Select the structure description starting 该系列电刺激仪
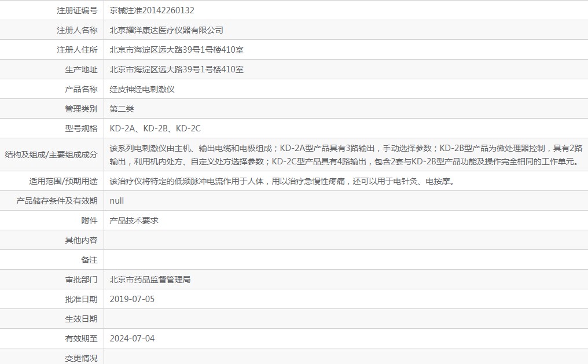Screen dimensions: 588x364 coord(346,155)
